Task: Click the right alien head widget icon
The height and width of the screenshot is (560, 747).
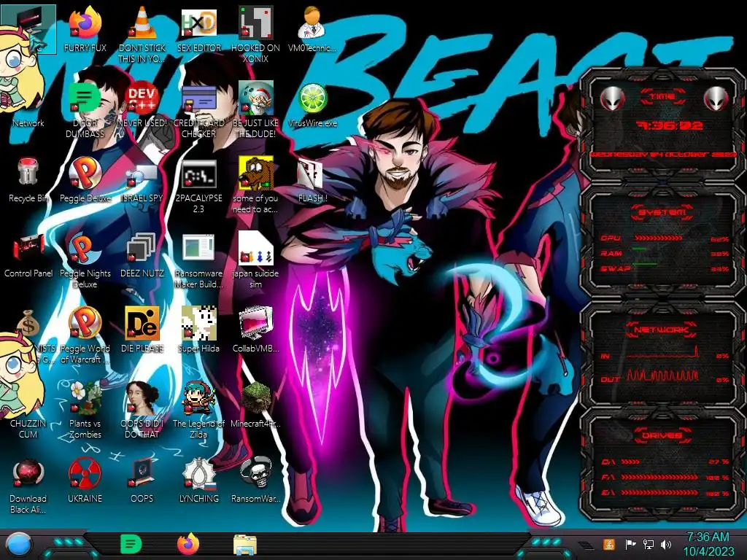Action: click(716, 98)
